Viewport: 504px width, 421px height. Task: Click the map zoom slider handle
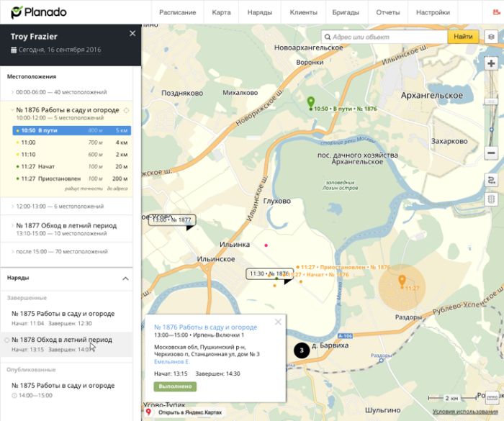pos(491,101)
